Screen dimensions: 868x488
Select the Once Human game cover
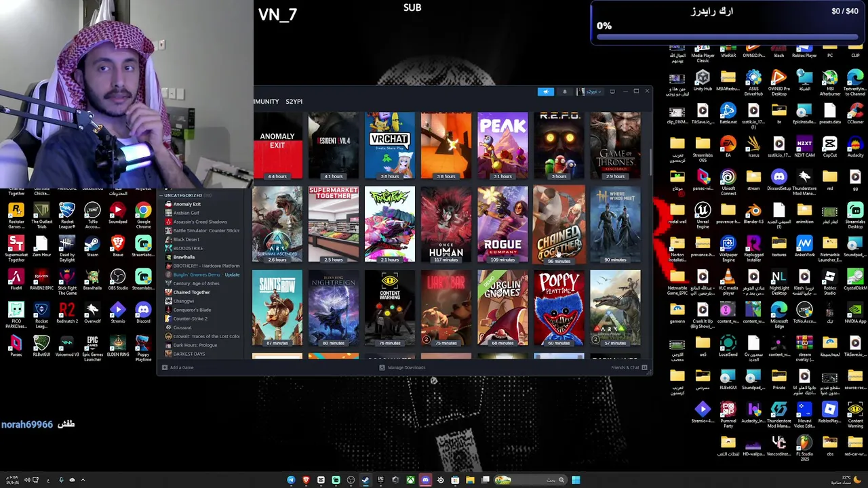point(446,224)
